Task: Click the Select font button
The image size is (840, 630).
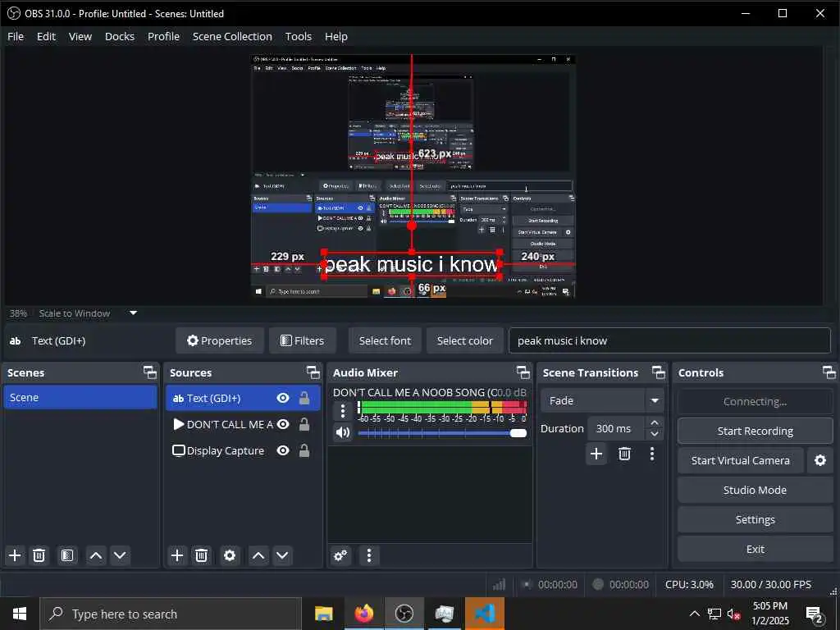Action: pyautogui.click(x=385, y=340)
